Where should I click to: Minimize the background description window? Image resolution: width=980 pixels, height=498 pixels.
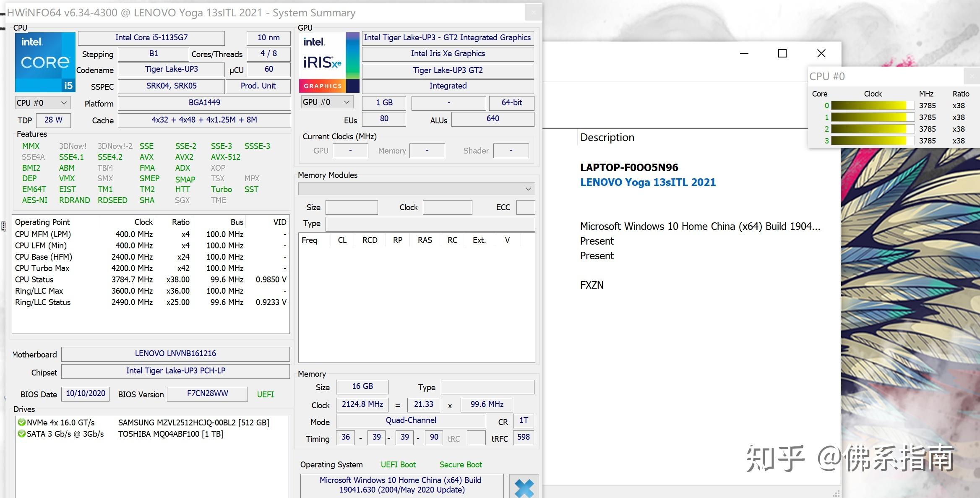point(744,53)
